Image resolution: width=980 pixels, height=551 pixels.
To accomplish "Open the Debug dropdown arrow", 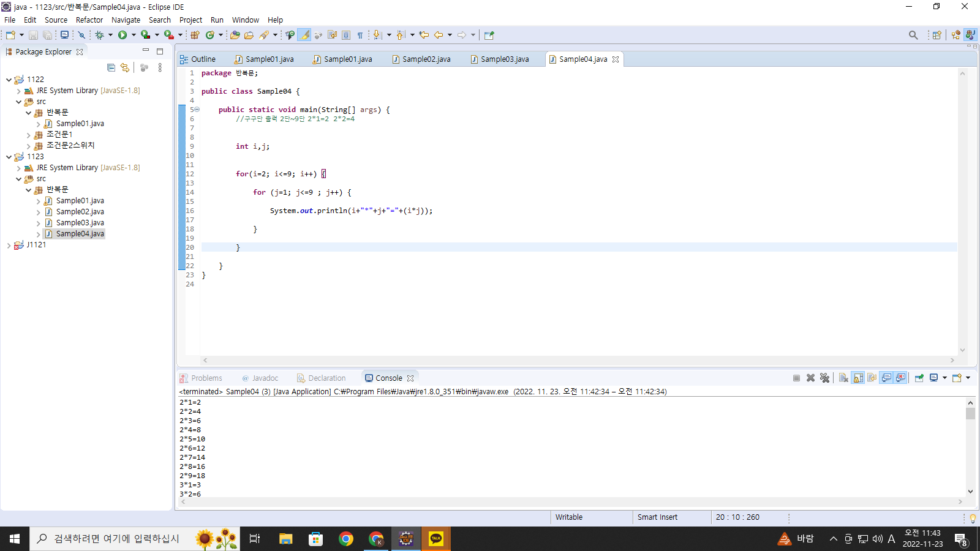I will coord(110,35).
